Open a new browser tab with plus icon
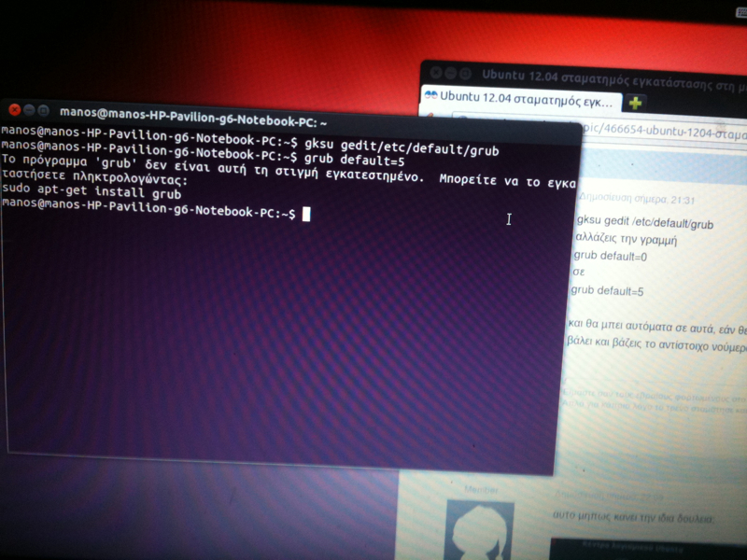This screenshot has height=560, width=747. click(x=636, y=103)
